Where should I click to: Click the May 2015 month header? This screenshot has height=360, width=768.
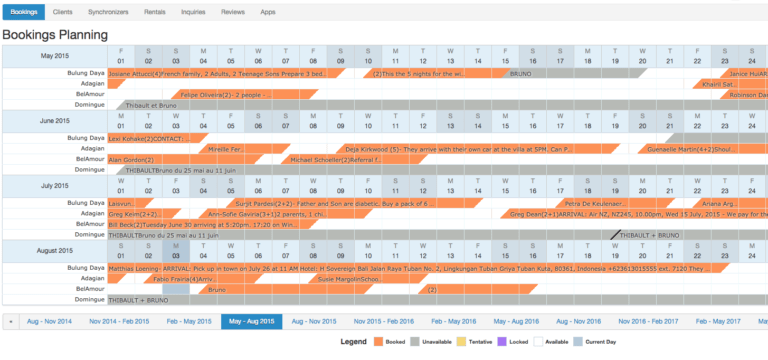point(55,56)
